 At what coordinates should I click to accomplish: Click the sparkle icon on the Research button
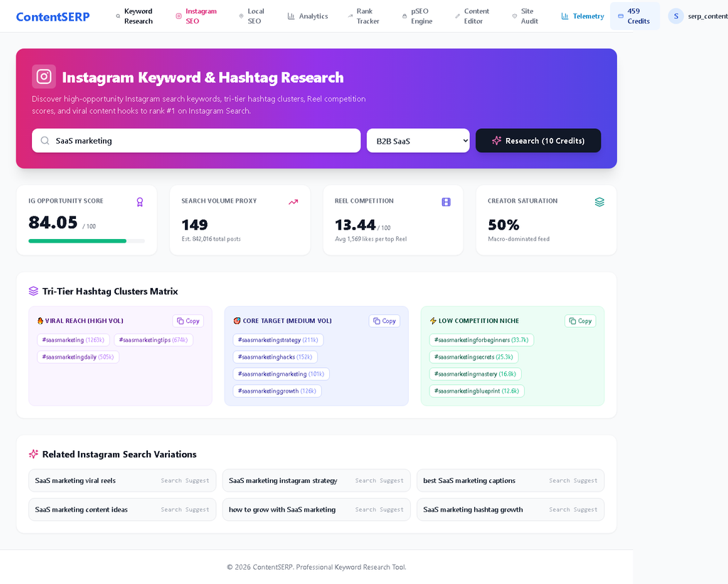tap(496, 141)
